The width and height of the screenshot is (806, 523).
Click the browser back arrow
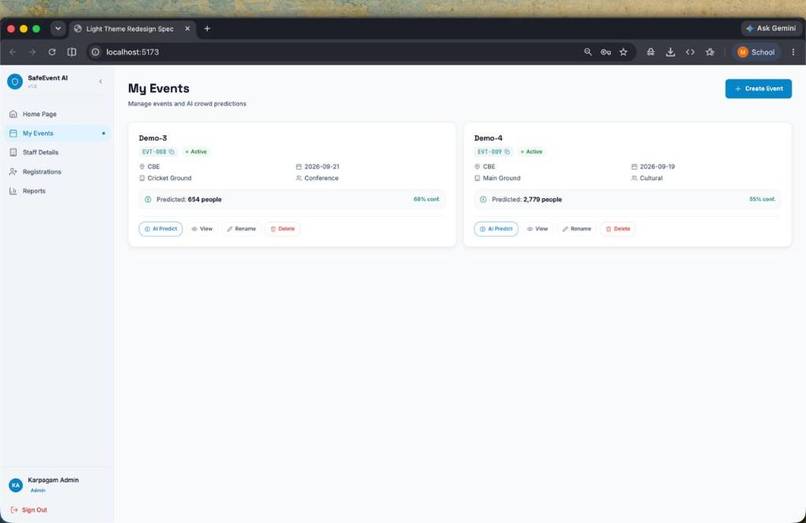click(13, 52)
